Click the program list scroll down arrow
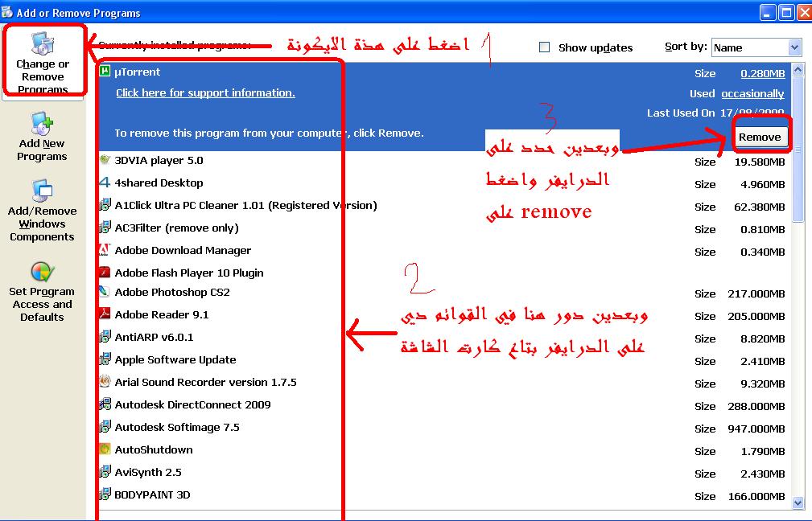812x521 pixels. pos(798,502)
